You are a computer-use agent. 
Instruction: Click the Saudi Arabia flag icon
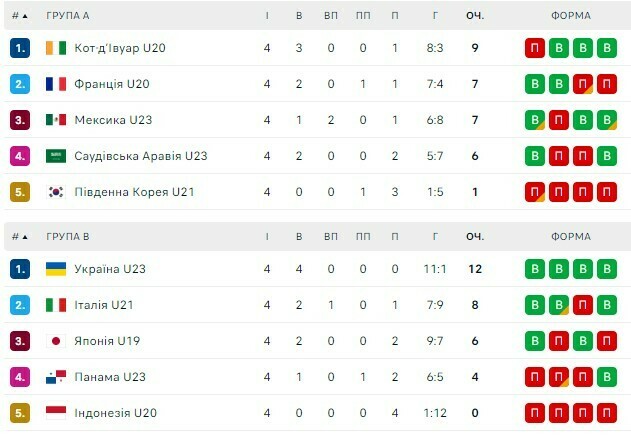pyautogui.click(x=56, y=156)
